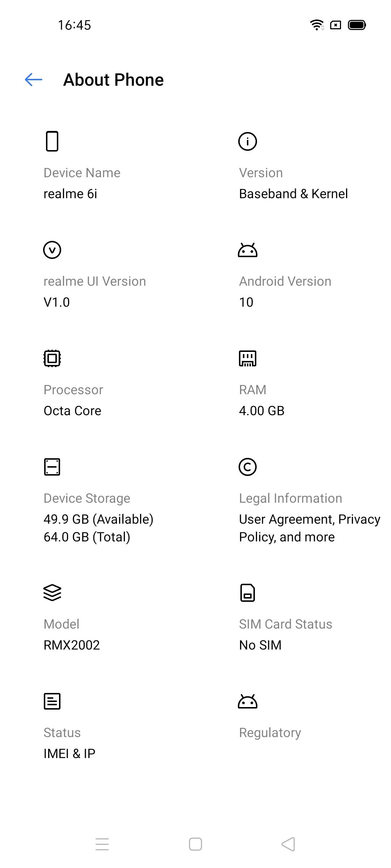The width and height of the screenshot is (391, 868).
Task: Go back using the blue arrow
Action: [34, 80]
